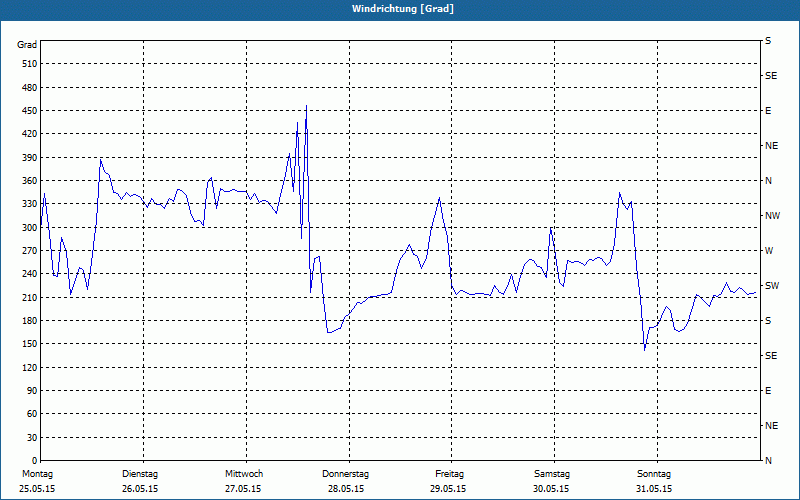Select the y-axis value '390'

tap(30, 157)
